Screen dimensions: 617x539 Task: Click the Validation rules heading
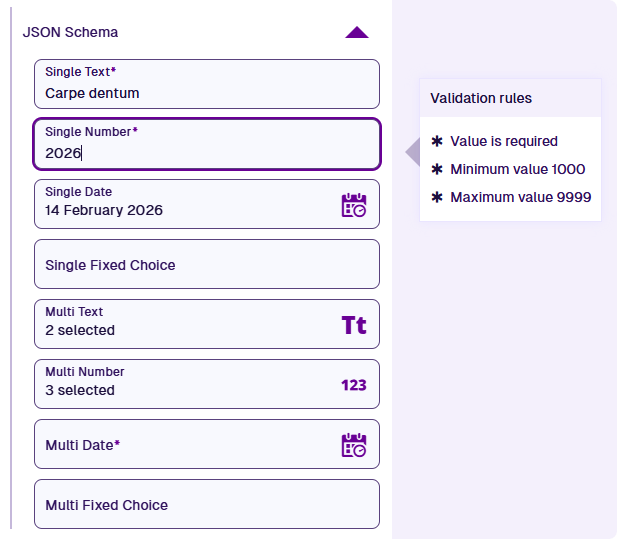(x=481, y=98)
